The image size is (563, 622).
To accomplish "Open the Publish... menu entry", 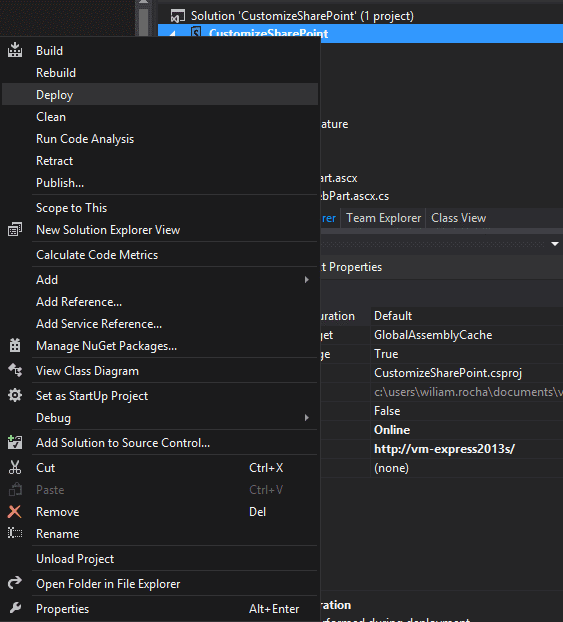I will (160, 182).
